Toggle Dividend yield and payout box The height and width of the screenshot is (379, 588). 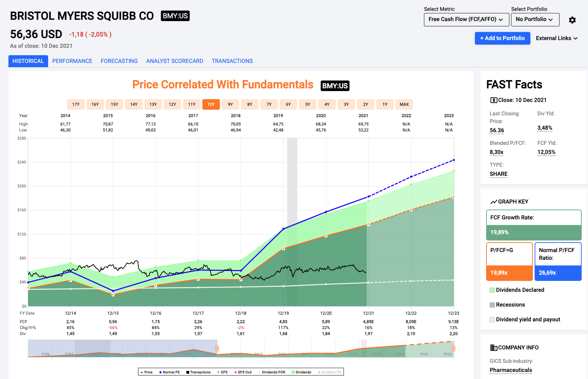[492, 320]
